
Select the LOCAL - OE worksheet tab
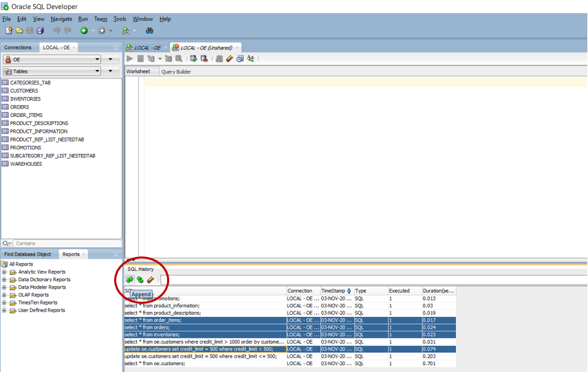point(147,47)
